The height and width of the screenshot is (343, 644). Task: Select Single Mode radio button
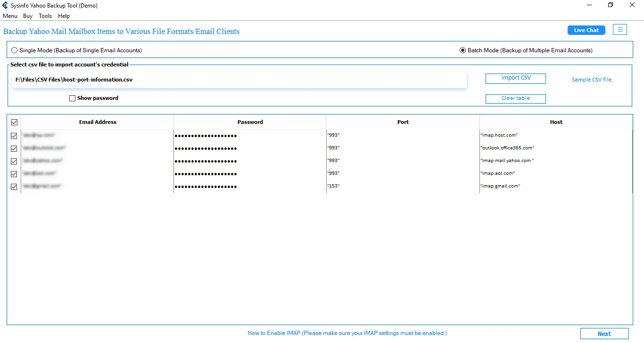coord(15,50)
